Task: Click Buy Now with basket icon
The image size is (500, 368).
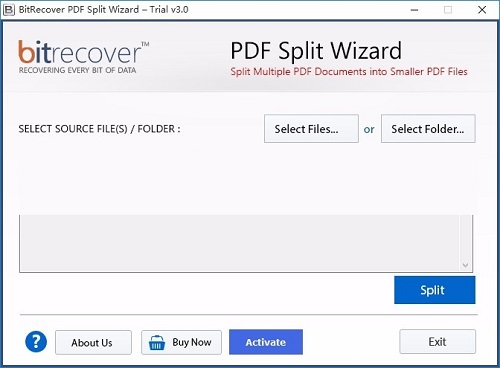Action: pyautogui.click(x=181, y=342)
